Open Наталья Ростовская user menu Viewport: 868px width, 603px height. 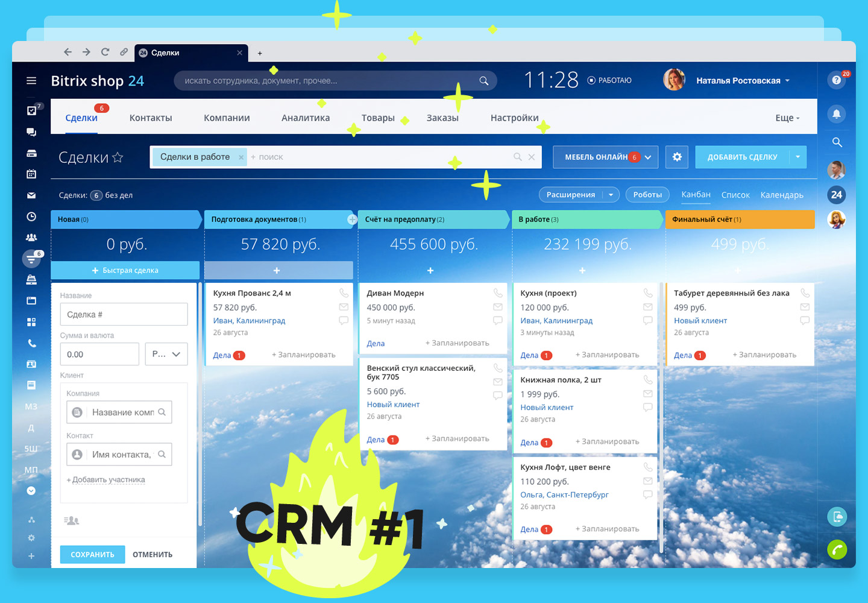tap(743, 81)
